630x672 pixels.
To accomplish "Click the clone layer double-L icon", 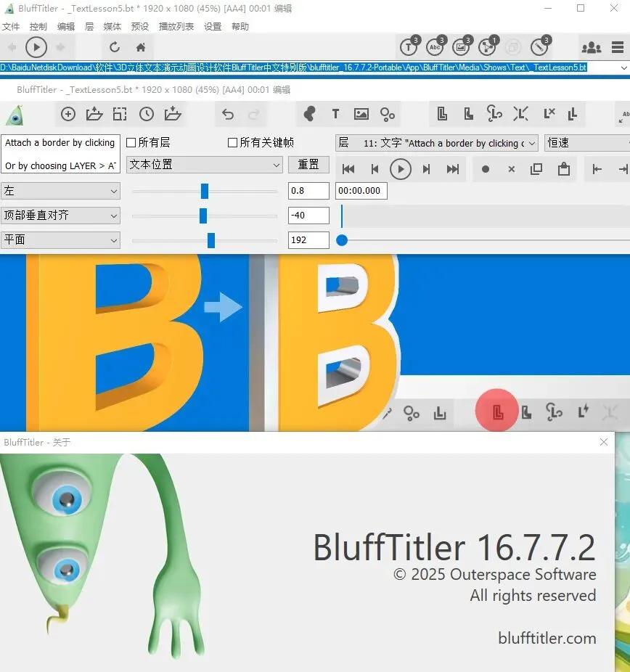I will click(x=573, y=114).
